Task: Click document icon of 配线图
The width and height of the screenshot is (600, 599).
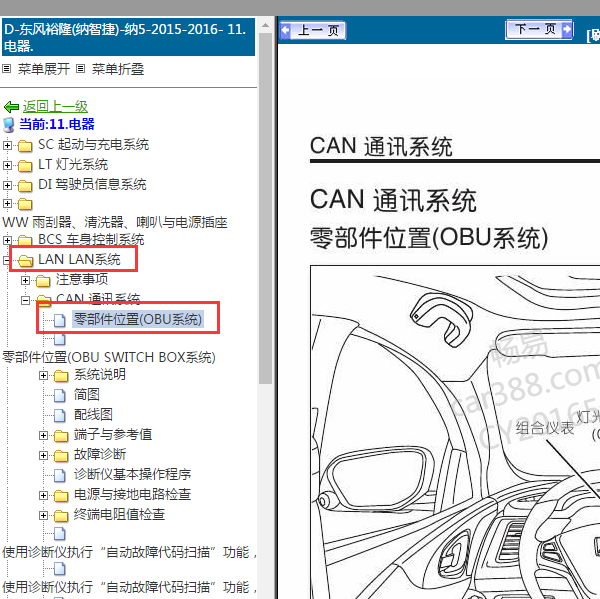Action: pyautogui.click(x=60, y=416)
